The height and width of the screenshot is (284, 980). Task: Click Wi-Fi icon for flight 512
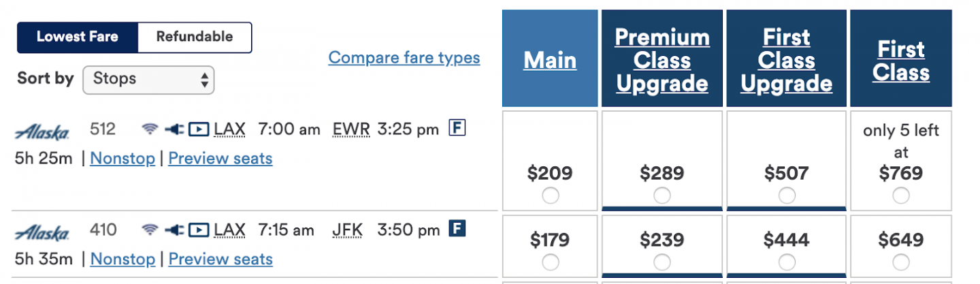click(150, 129)
